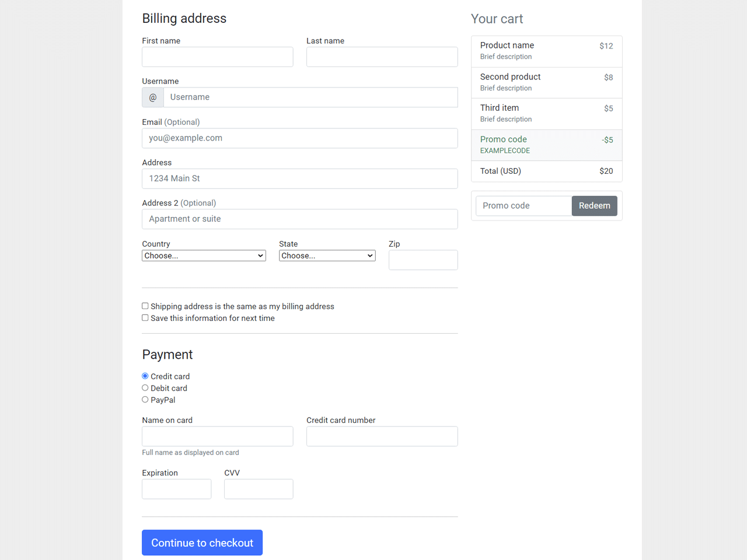This screenshot has height=560, width=747.
Task: Click the Redeem button
Action: [x=594, y=205]
